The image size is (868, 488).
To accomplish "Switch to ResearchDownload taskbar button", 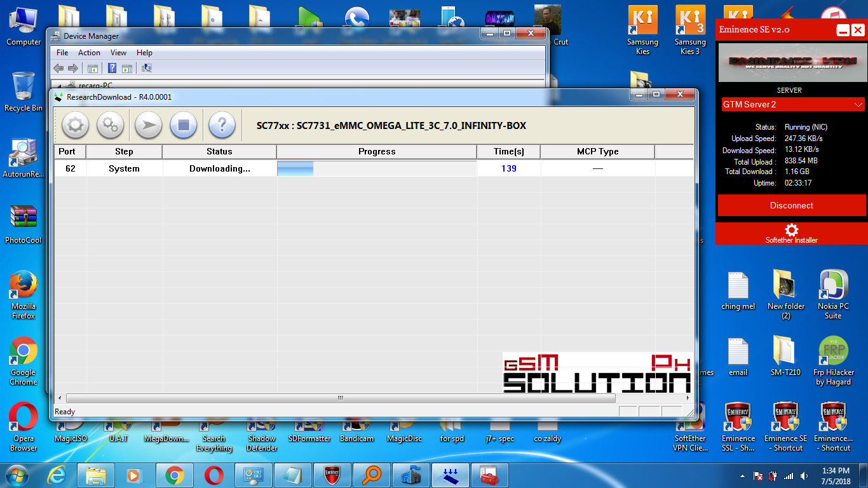I will click(x=450, y=475).
